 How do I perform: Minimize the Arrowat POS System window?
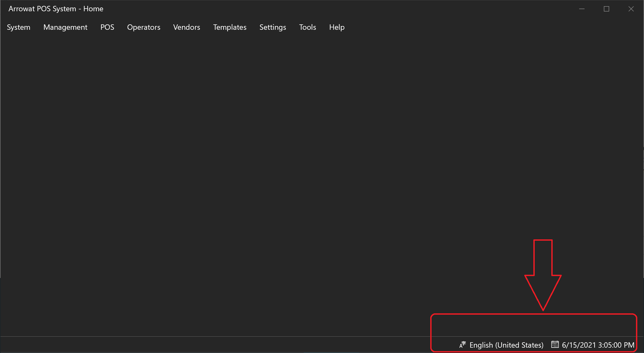click(x=582, y=9)
